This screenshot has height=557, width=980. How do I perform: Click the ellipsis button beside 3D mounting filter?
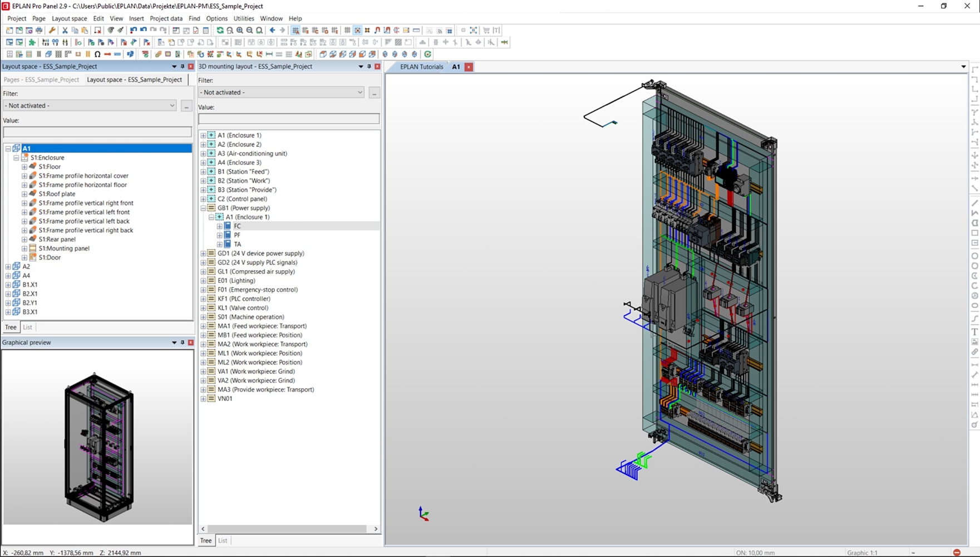click(x=374, y=93)
